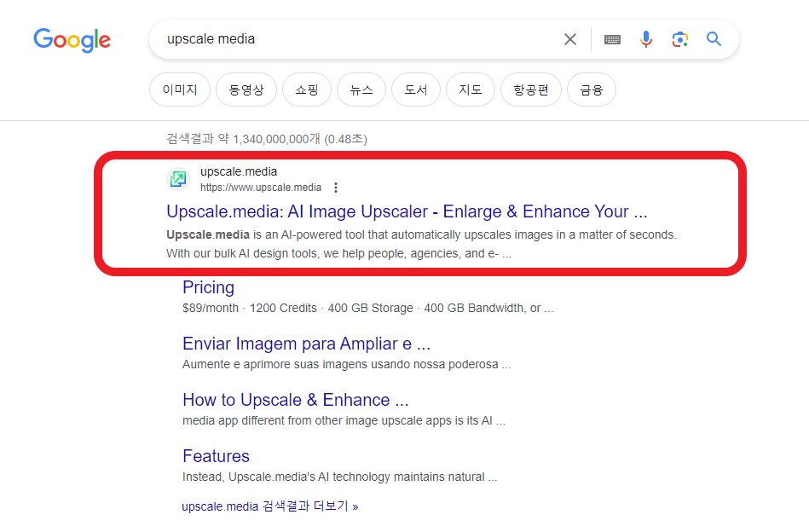Screen dimensions: 809x532
Task: Open Google Lens image search icon
Action: point(680,39)
